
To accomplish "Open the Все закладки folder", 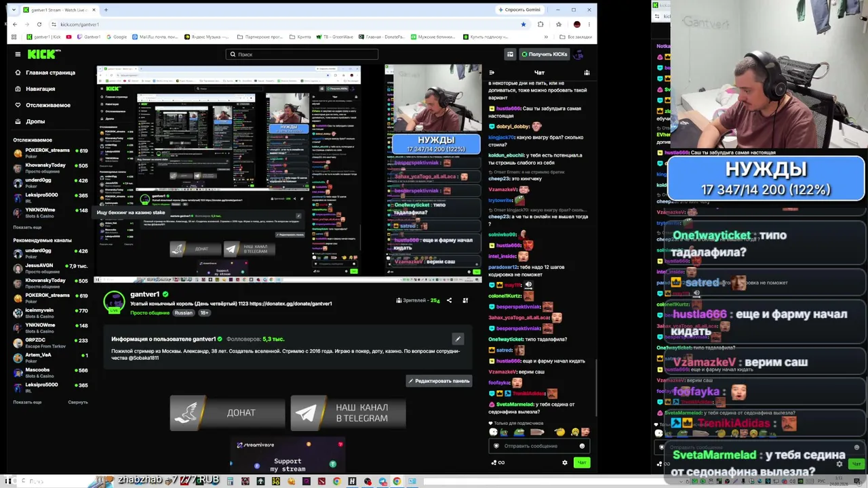I will pyautogui.click(x=577, y=37).
